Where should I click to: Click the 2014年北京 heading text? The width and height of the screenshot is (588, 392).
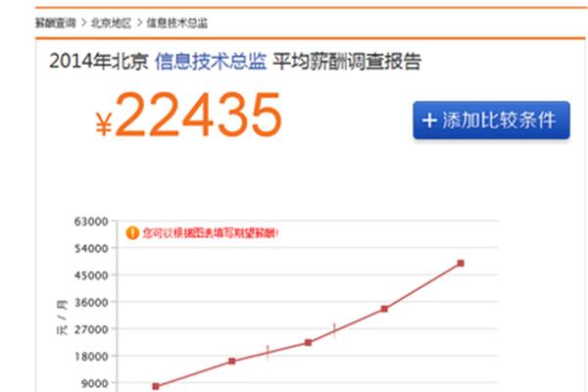coord(99,61)
